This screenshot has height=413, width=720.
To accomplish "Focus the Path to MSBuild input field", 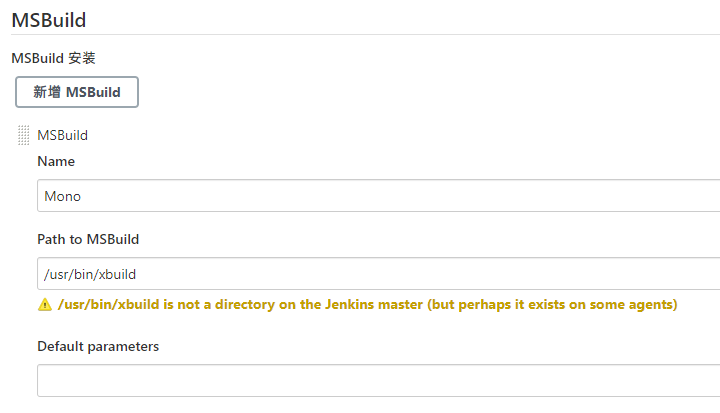I will 378,273.
